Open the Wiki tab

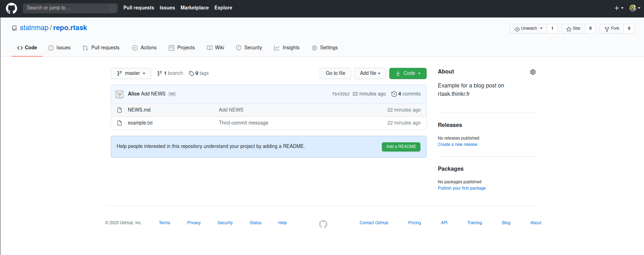point(216,48)
